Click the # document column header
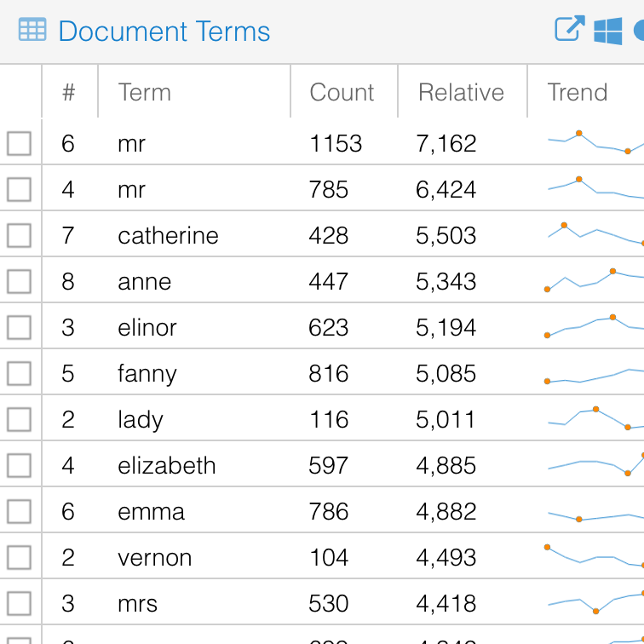This screenshot has height=644, width=644. point(69,92)
